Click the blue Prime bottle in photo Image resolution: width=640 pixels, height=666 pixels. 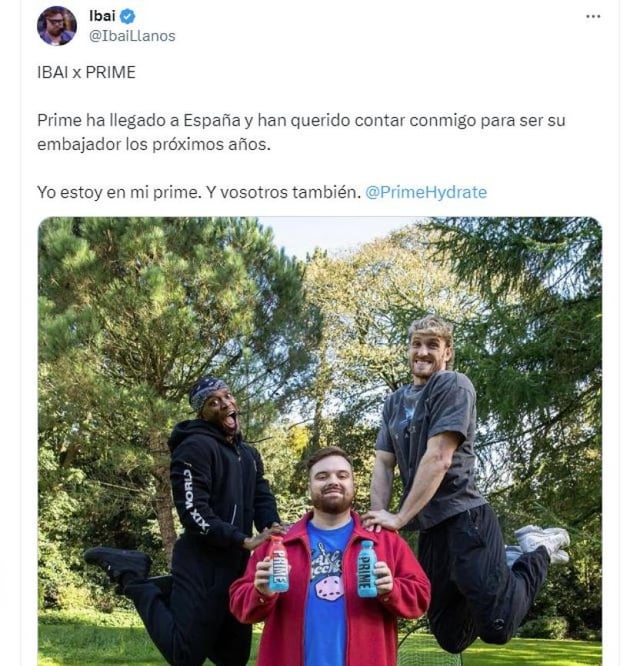click(x=367, y=569)
